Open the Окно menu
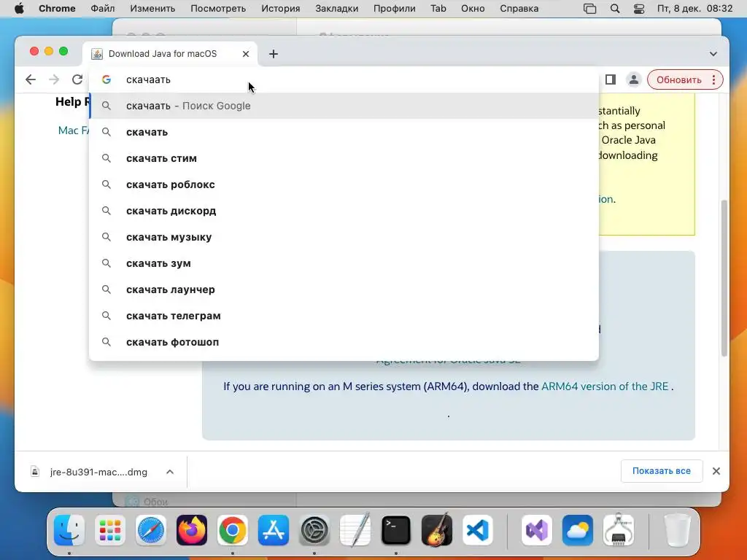747x560 pixels. [x=473, y=9]
